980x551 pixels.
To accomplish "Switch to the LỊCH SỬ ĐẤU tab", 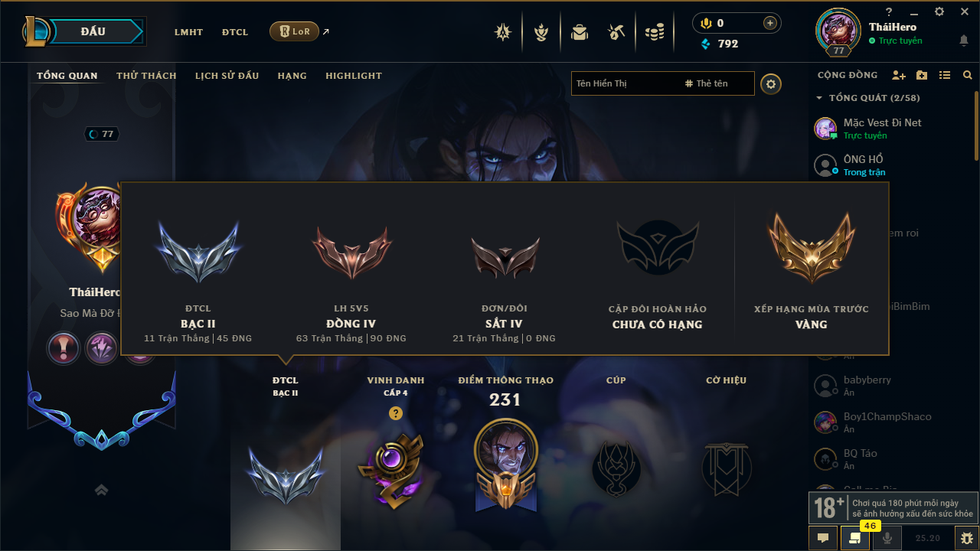I will click(227, 76).
